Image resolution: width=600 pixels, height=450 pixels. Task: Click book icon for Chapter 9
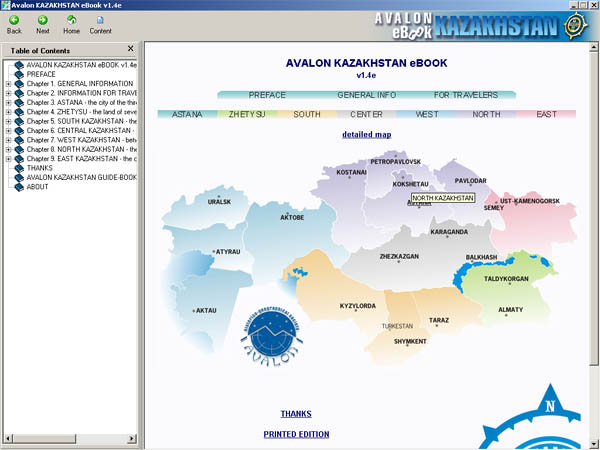(19, 159)
